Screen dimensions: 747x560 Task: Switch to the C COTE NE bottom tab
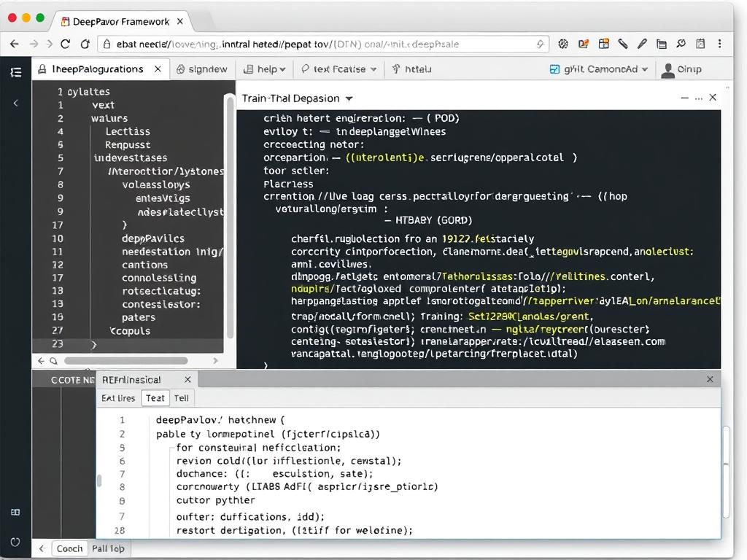click(x=71, y=380)
